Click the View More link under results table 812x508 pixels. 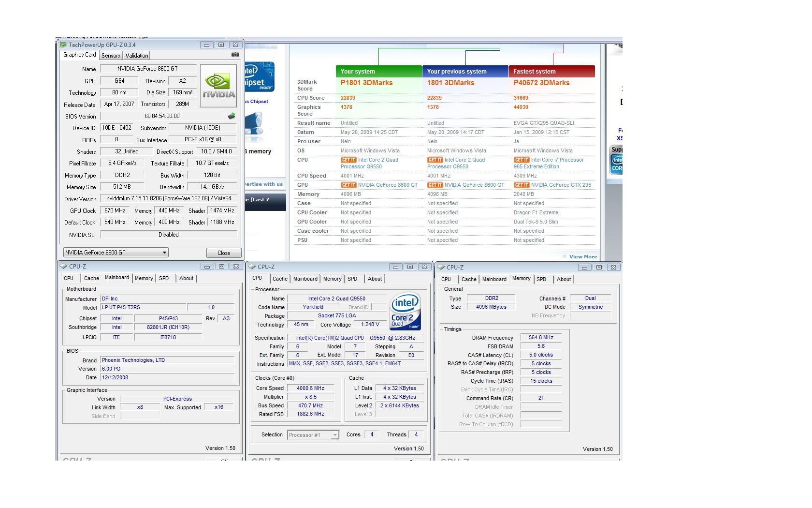583,257
